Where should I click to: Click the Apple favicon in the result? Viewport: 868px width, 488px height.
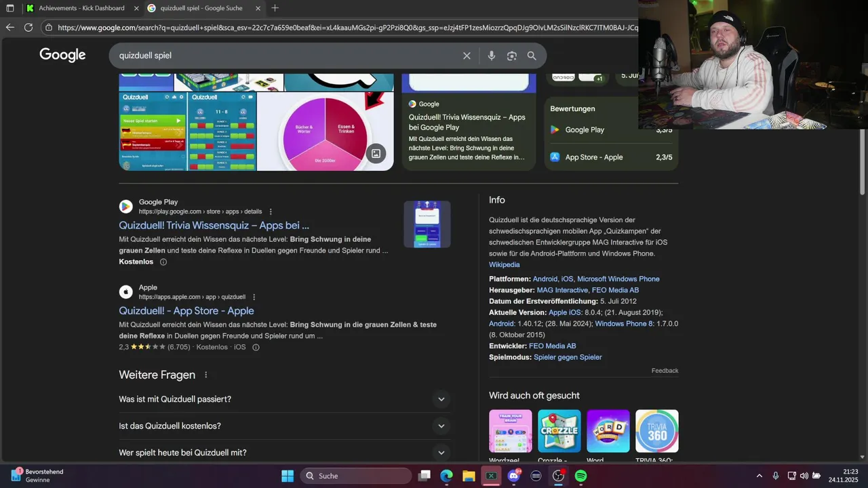click(x=125, y=292)
